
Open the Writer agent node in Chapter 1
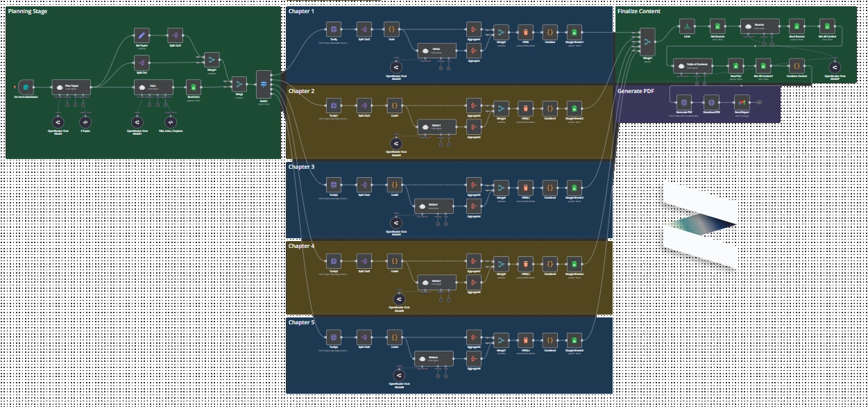click(x=436, y=50)
